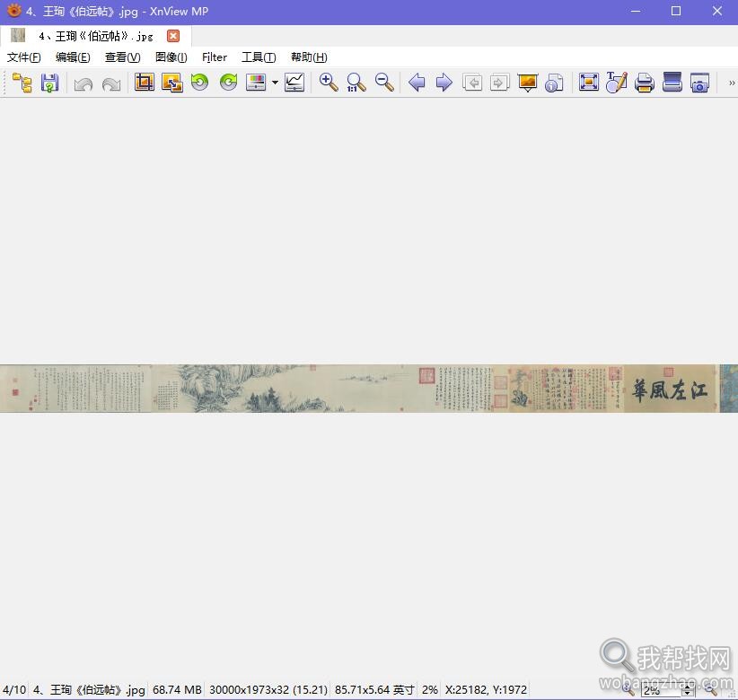The image size is (738, 700).
Task: Open the Filter menu
Action: point(215,57)
